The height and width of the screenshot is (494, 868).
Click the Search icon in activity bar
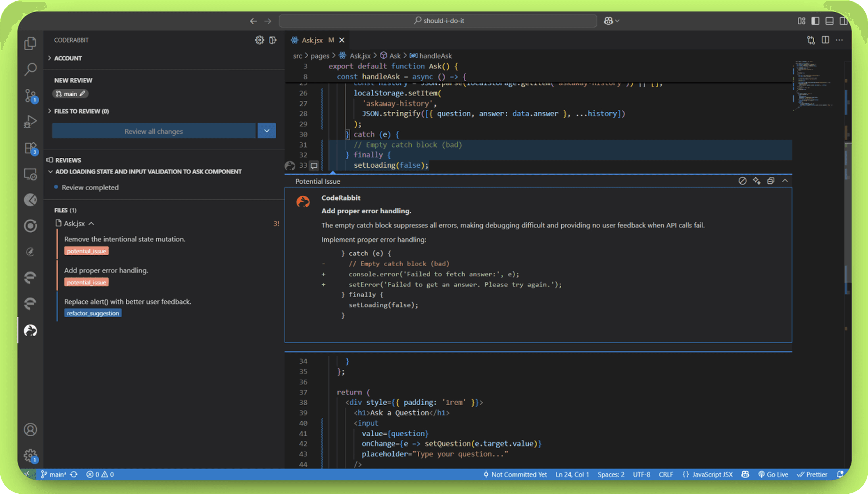tap(30, 69)
